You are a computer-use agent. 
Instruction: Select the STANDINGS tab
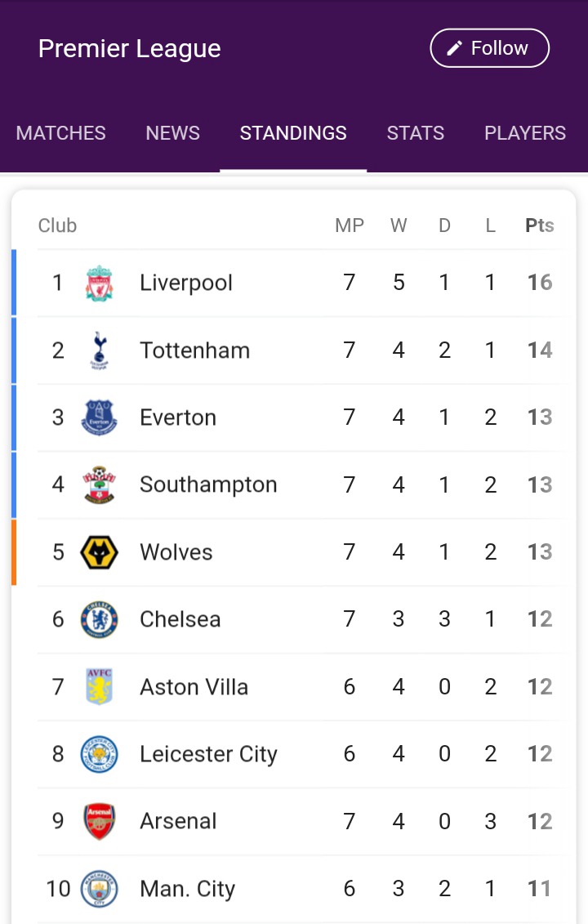pyautogui.click(x=293, y=133)
